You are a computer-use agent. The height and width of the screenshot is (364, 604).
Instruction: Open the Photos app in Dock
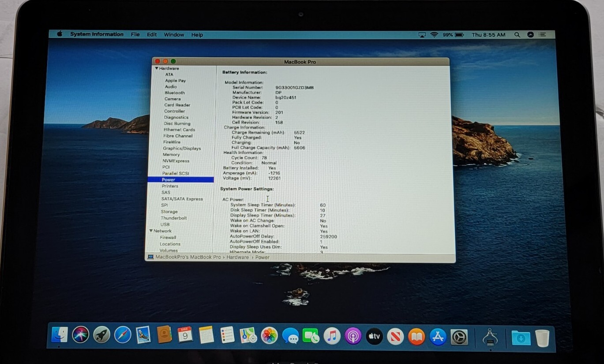tap(269, 336)
